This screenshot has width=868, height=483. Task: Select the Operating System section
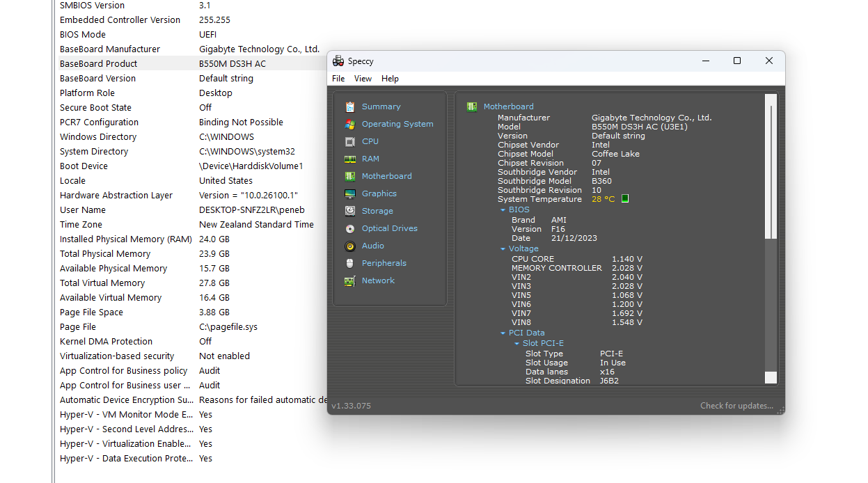[397, 124]
